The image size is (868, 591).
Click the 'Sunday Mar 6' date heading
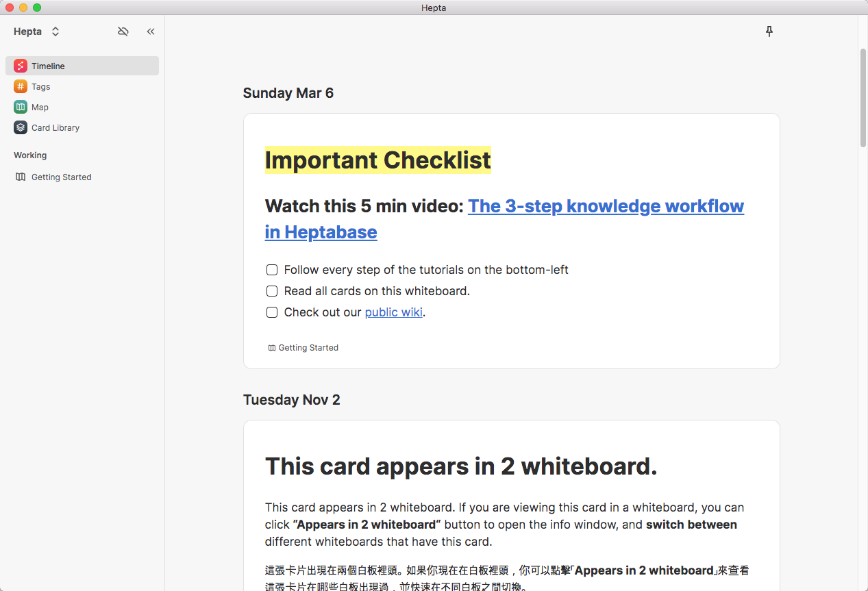coord(288,93)
